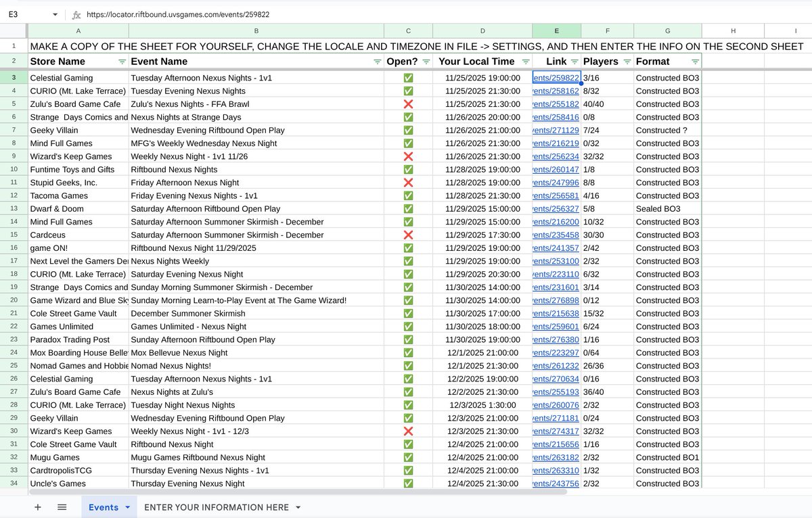812x518 pixels.
Task: Click the green check for Cole Street December Skirmish
Action: point(408,314)
